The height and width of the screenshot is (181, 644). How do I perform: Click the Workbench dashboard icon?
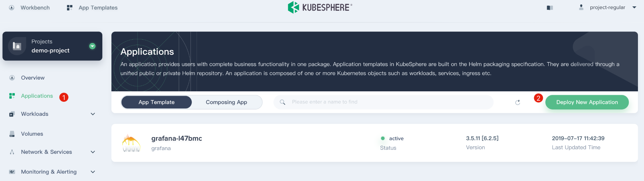[12, 8]
